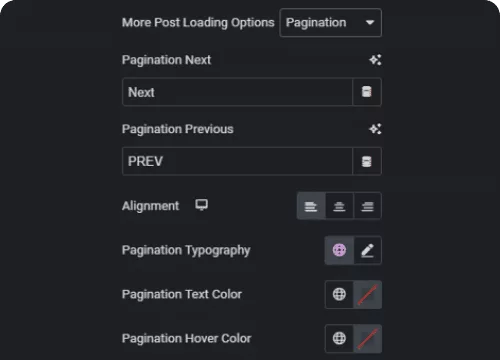Viewport: 500px width, 360px height.
Task: Click the Alignment label text
Action: pyautogui.click(x=150, y=206)
